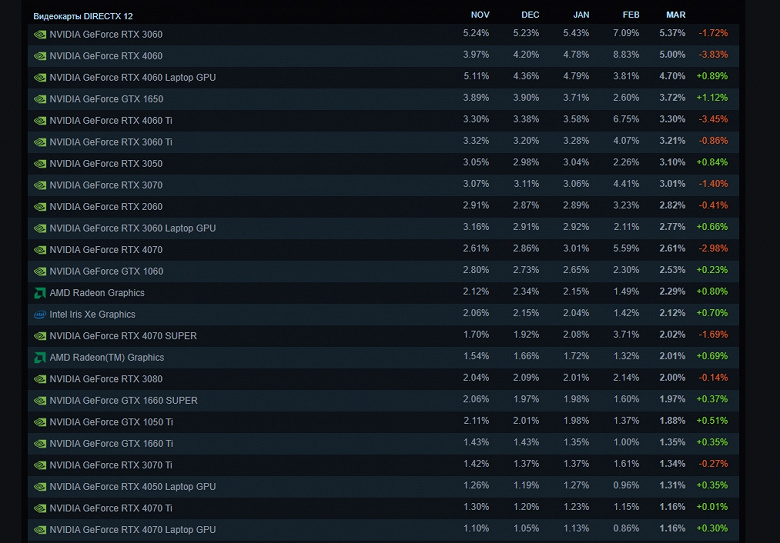Viewport: 780px width, 543px height.
Task: Click the NVIDIA logo beside GeForce RTX 3060
Action: pos(40,34)
